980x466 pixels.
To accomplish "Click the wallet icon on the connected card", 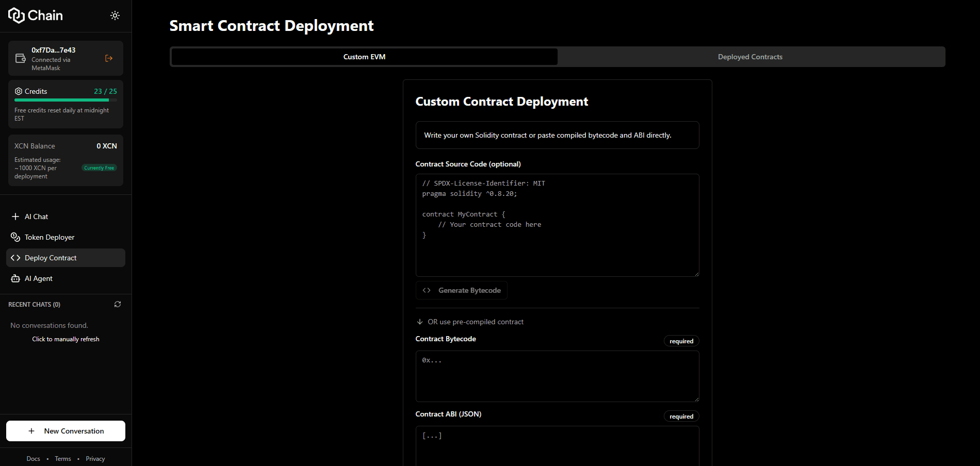I will [x=21, y=58].
